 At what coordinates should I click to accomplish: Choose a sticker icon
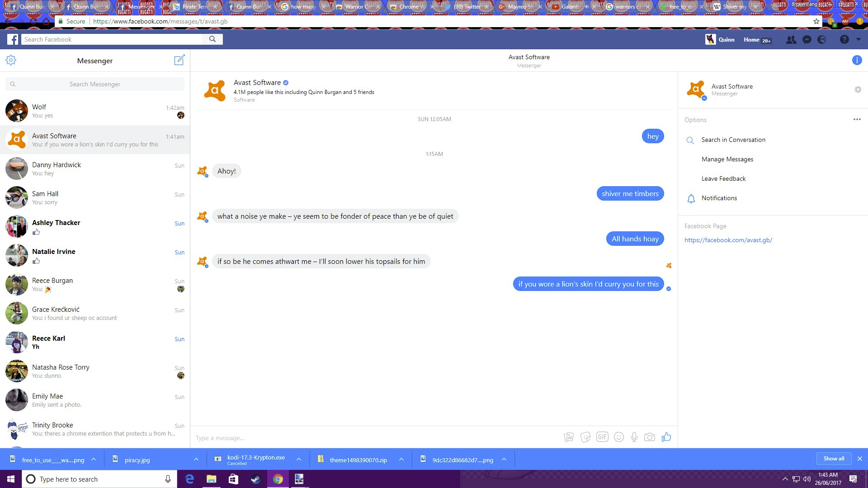[x=585, y=437]
